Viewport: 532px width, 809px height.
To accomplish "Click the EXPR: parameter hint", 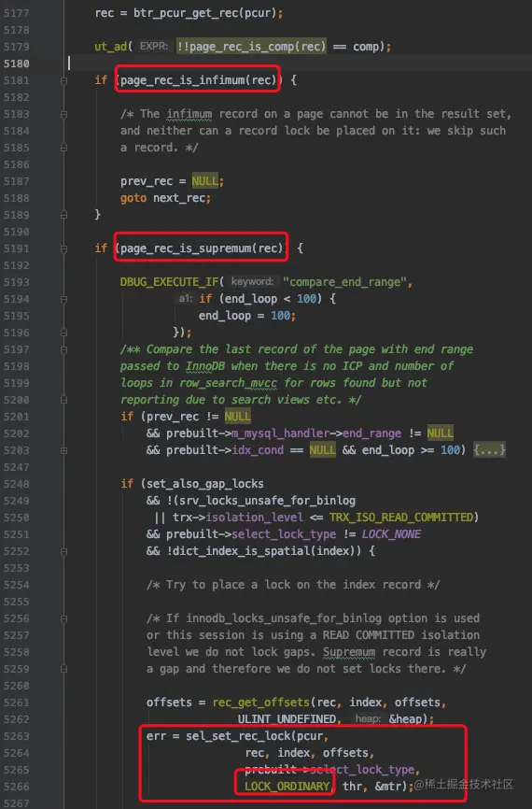I will tap(154, 47).
